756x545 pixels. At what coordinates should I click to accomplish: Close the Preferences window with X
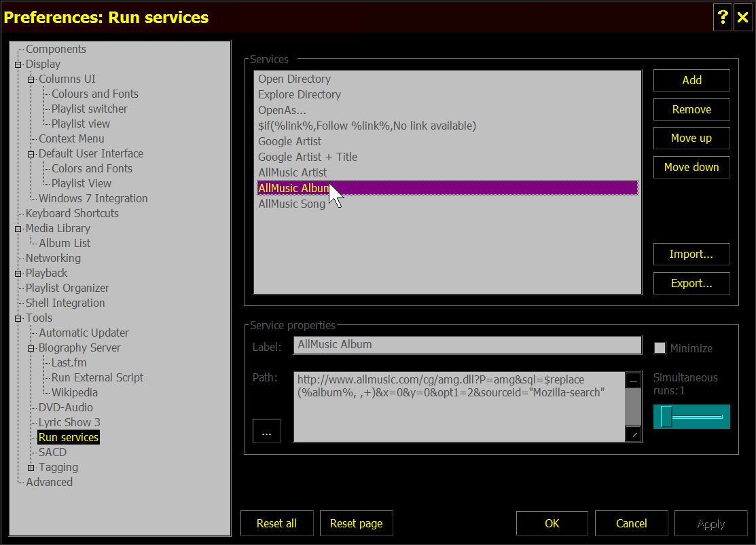click(742, 18)
